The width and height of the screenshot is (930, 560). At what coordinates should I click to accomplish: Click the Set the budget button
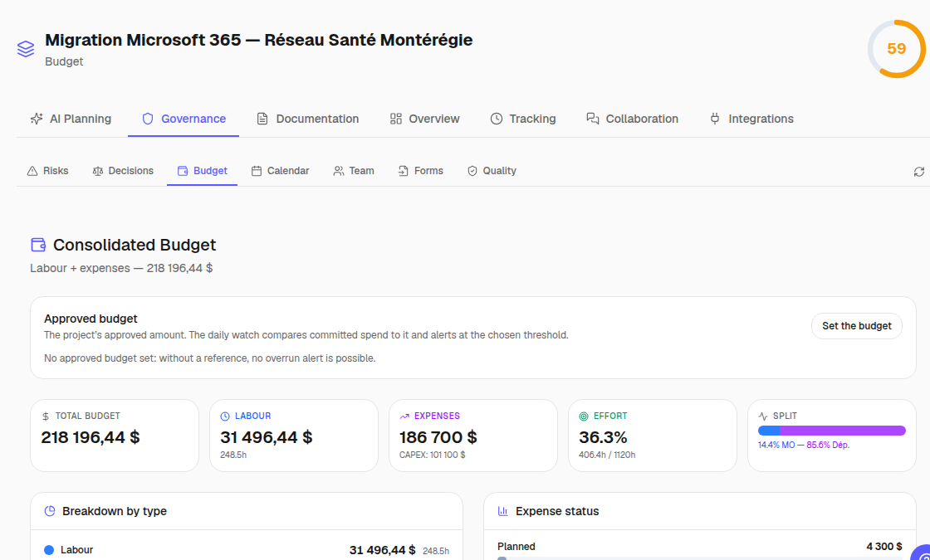click(856, 326)
